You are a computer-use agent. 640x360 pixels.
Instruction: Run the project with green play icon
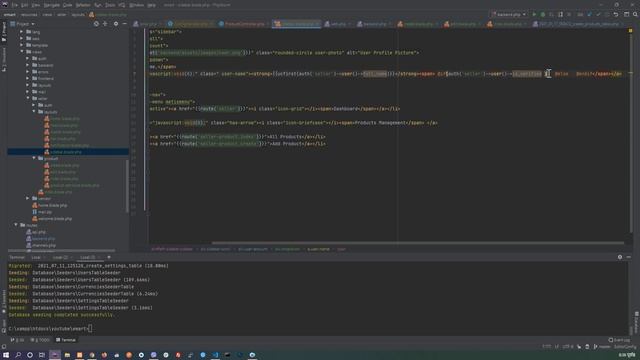[x=534, y=14]
